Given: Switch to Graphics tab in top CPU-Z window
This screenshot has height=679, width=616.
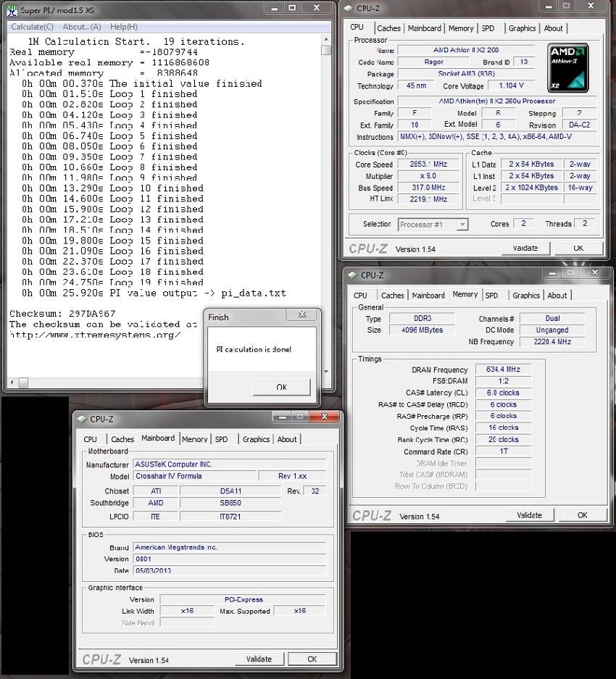Looking at the screenshot, I should pos(522,28).
